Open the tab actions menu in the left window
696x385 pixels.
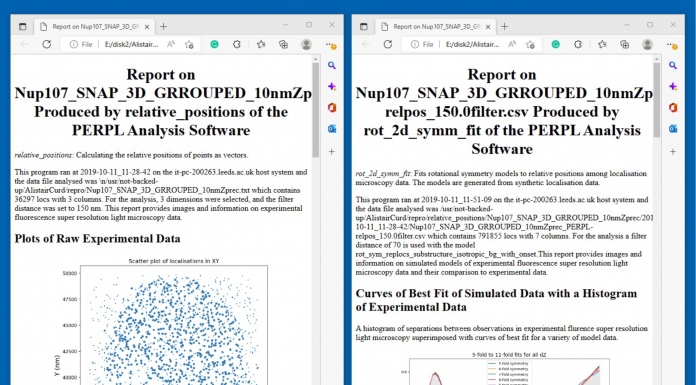[x=23, y=27]
